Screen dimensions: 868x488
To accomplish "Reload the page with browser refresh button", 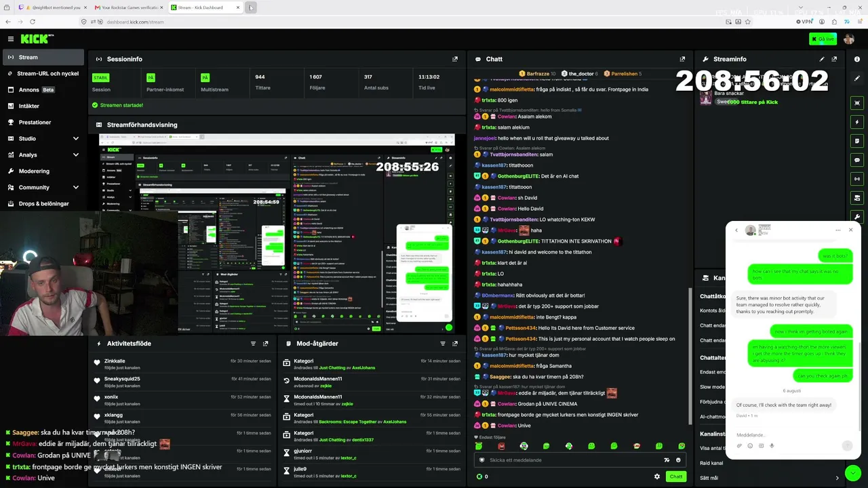I will [x=32, y=22].
